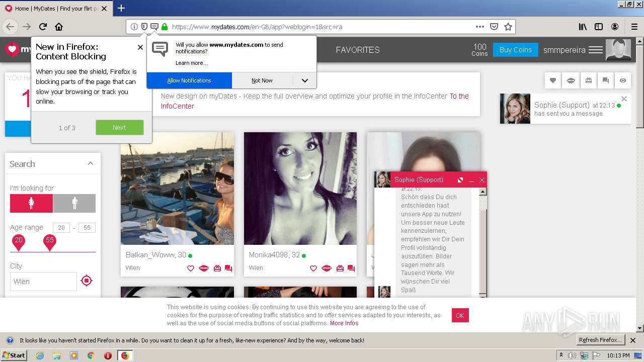Collapse the Search panel

(90, 163)
